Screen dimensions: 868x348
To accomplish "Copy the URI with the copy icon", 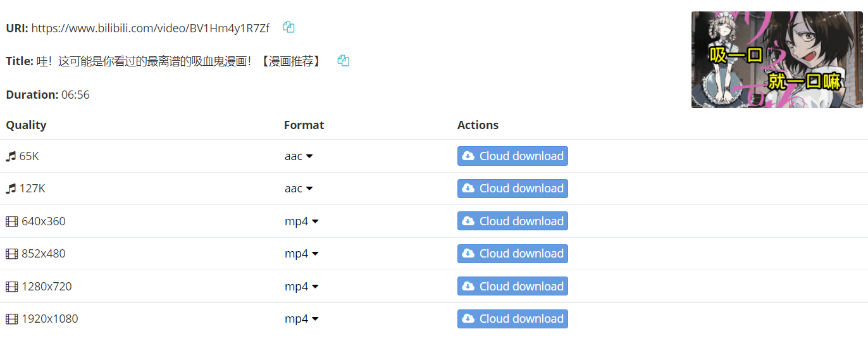I will click(x=288, y=27).
